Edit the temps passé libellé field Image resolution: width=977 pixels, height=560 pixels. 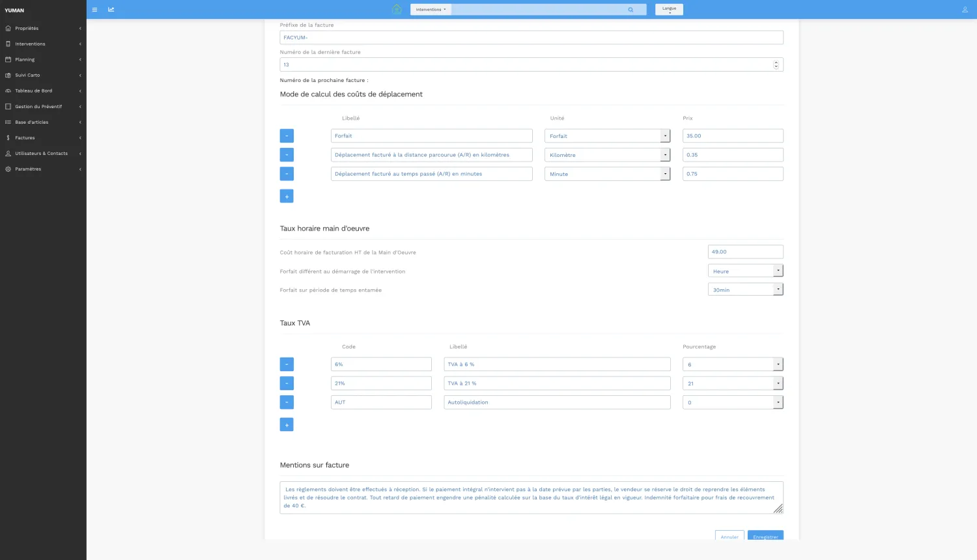tap(432, 174)
